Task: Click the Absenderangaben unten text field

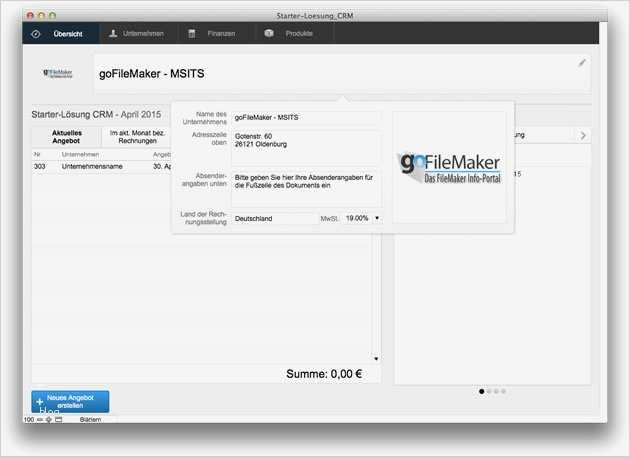Action: 305,188
